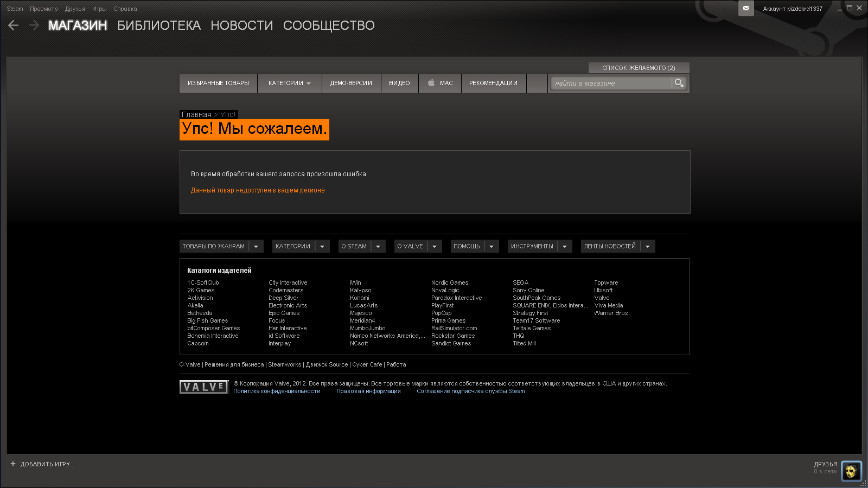The width and height of the screenshot is (868, 488).
Task: Click the plus icon to add game
Action: (13, 464)
